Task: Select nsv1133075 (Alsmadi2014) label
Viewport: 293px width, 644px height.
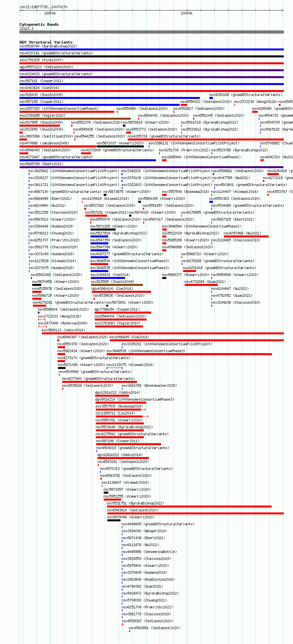Action: [x=130, y=365]
